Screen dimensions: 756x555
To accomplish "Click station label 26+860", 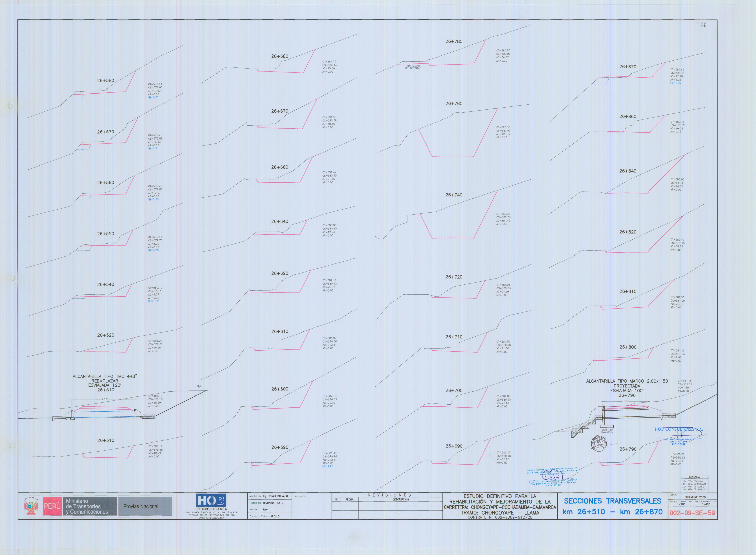I will 628,117.
